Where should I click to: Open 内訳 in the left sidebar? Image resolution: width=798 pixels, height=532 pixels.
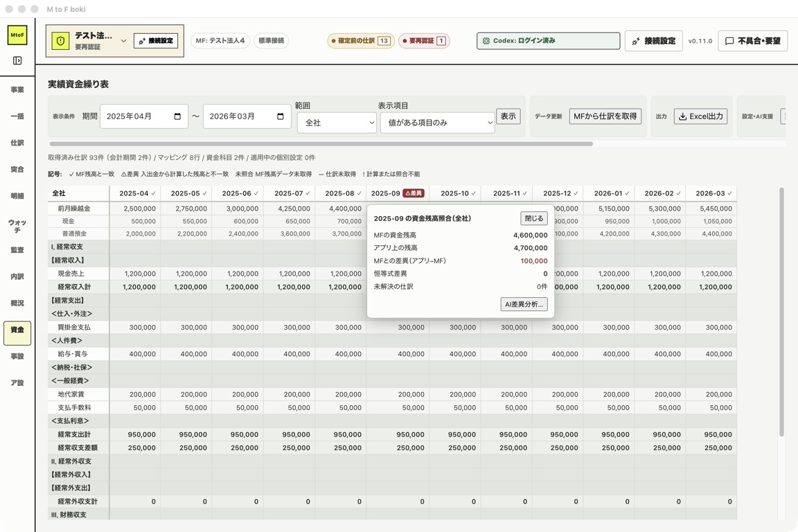(x=17, y=276)
